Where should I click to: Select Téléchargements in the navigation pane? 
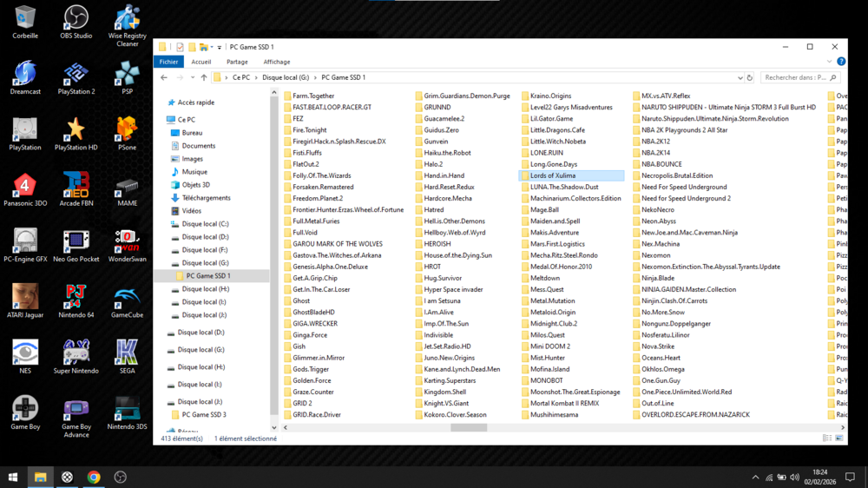pos(206,198)
